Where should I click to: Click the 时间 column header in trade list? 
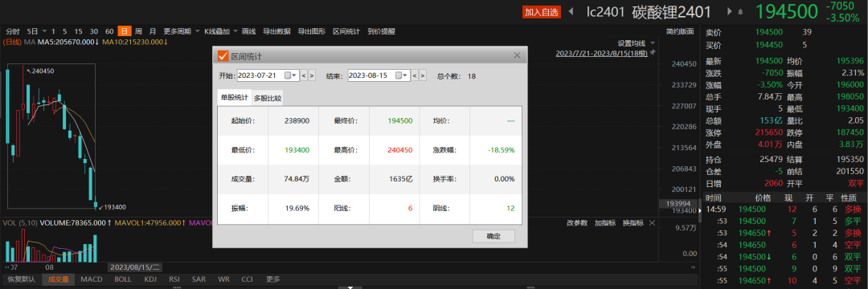pos(714,197)
